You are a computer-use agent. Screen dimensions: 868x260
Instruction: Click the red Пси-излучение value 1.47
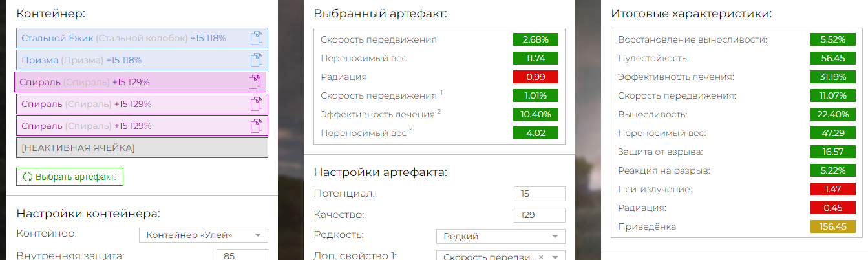[x=832, y=189]
